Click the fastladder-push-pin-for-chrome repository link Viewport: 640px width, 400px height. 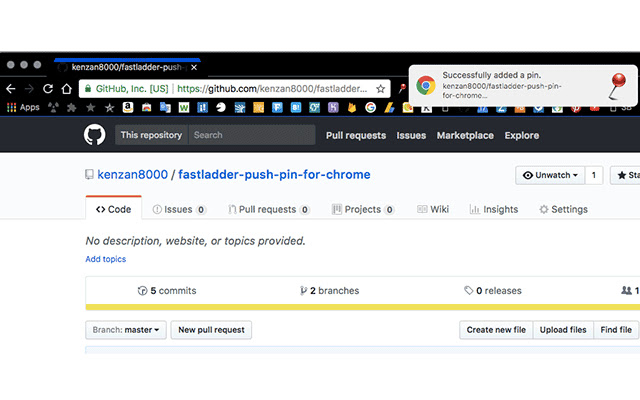(274, 175)
